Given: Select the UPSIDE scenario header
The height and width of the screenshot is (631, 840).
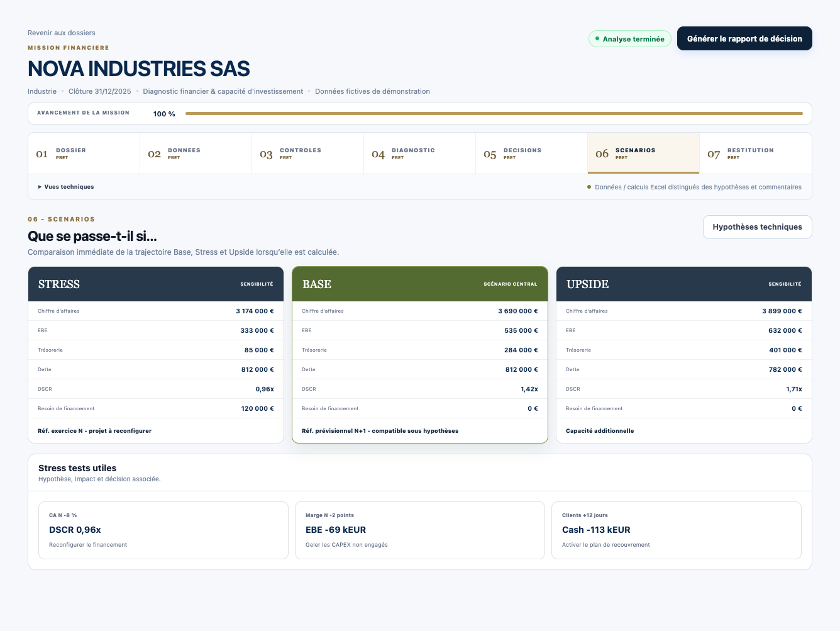Looking at the screenshot, I should (x=684, y=284).
